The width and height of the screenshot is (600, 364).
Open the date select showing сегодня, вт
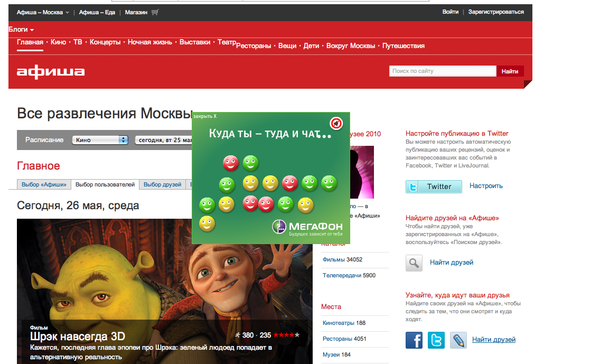163,140
